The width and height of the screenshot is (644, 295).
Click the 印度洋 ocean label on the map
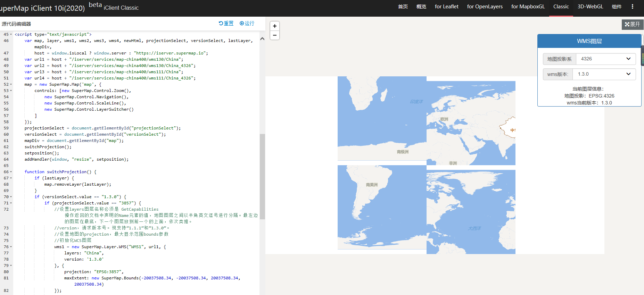pos(416,102)
